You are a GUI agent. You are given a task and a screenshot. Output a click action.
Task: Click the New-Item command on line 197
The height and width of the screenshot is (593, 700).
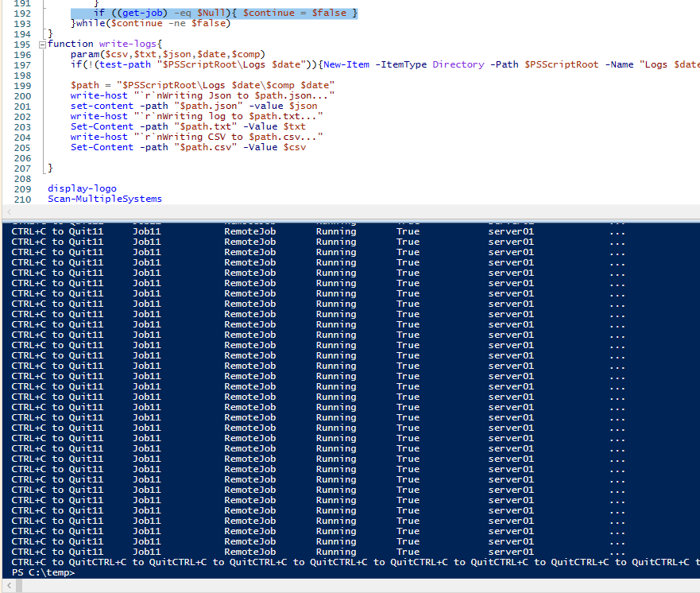click(x=346, y=64)
